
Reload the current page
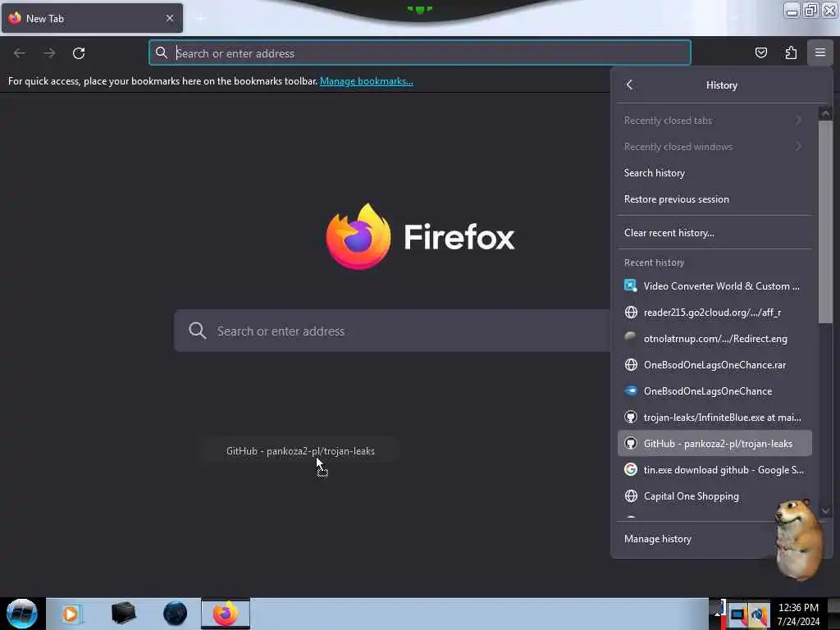pyautogui.click(x=79, y=53)
